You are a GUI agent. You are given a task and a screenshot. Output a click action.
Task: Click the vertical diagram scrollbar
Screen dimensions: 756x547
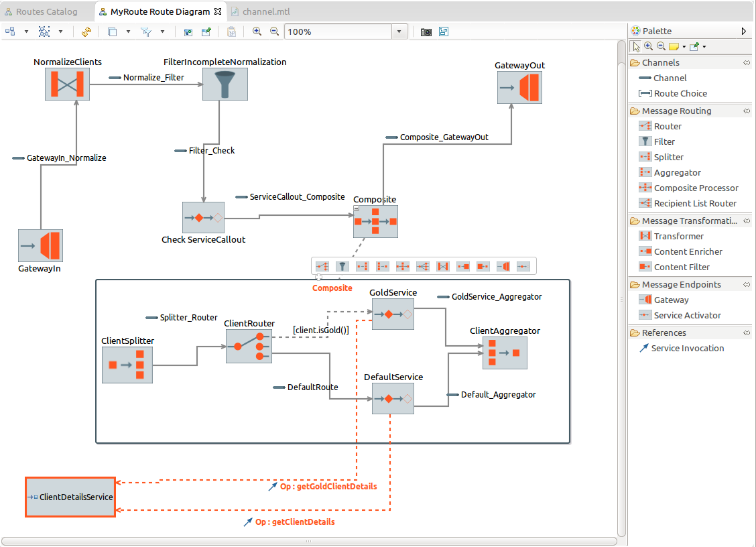[x=621, y=288]
